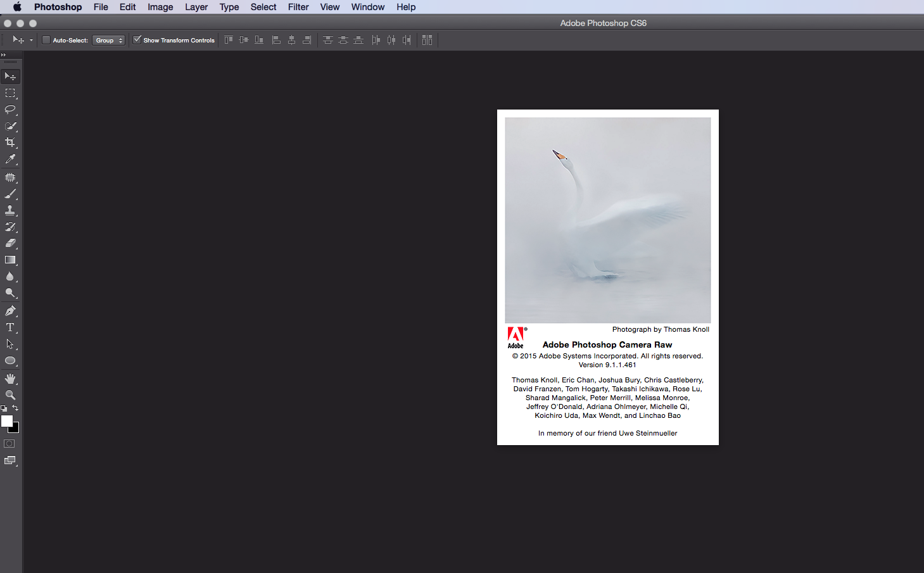924x573 pixels.
Task: Open the Type menu
Action: tap(229, 7)
